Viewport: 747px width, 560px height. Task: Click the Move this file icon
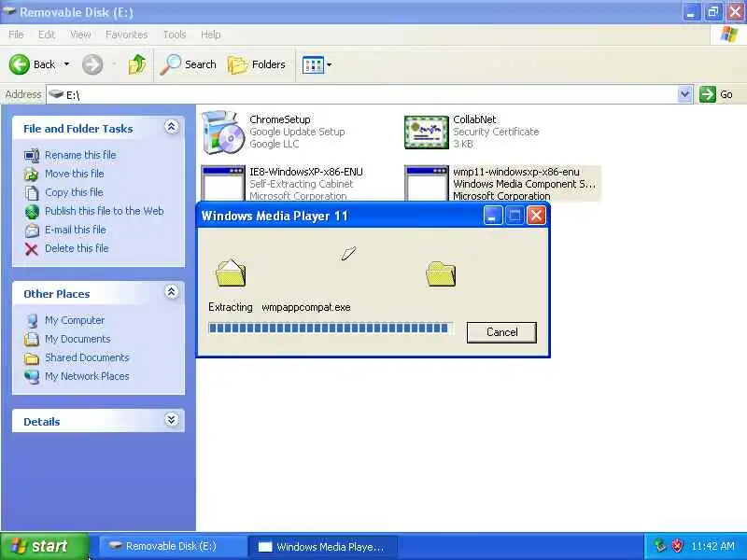[32, 175]
